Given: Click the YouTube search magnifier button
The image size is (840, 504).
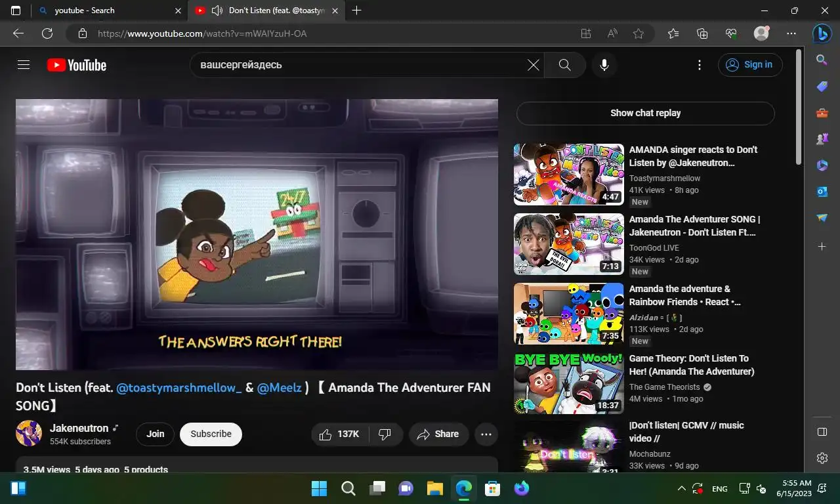Looking at the screenshot, I should pyautogui.click(x=564, y=65).
